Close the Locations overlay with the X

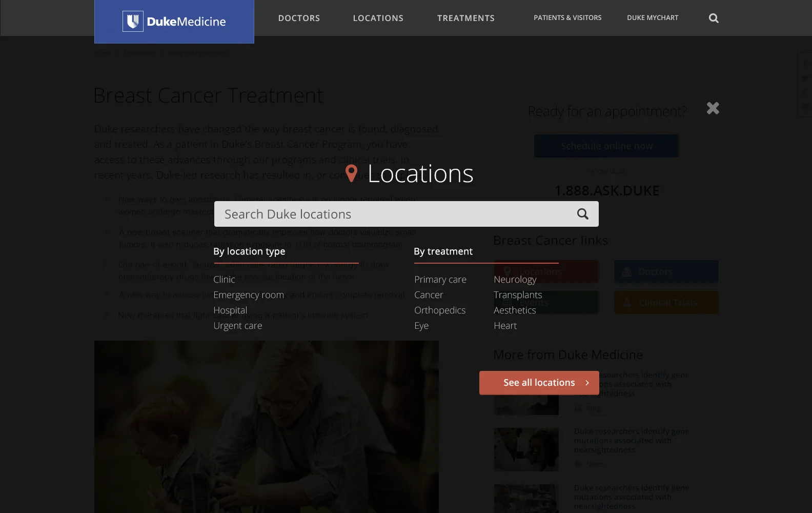[713, 108]
